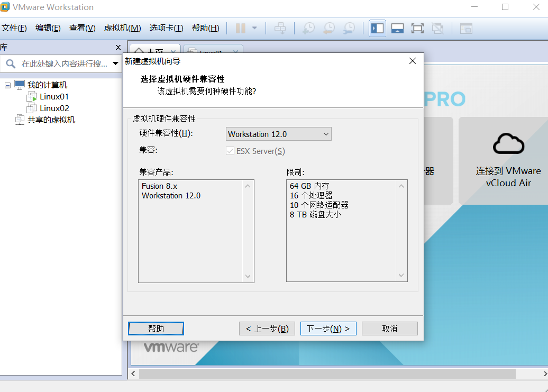The image size is (548, 392).
Task: Enter full screen mode via toolbar icon
Action: coord(417,29)
